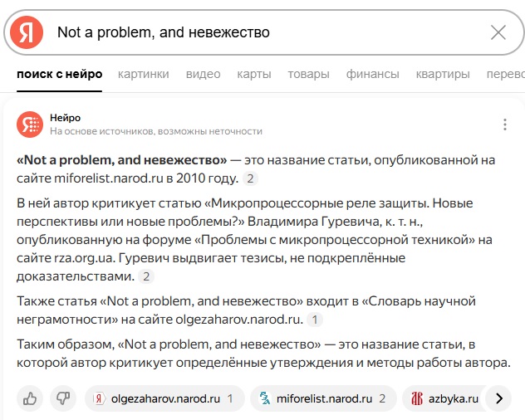The height and width of the screenshot is (420, 525).
Task: Click citation 1 after olgezaharov.narod.ru text
Action: 315,320
